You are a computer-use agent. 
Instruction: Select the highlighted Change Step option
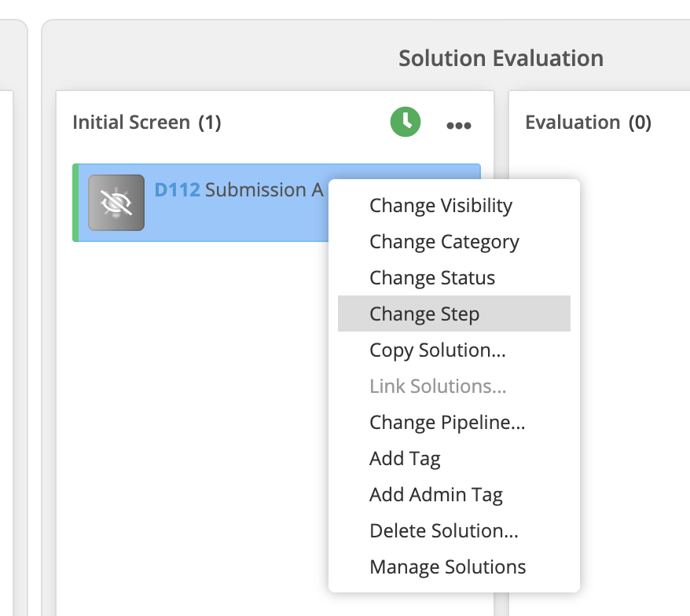click(x=454, y=313)
